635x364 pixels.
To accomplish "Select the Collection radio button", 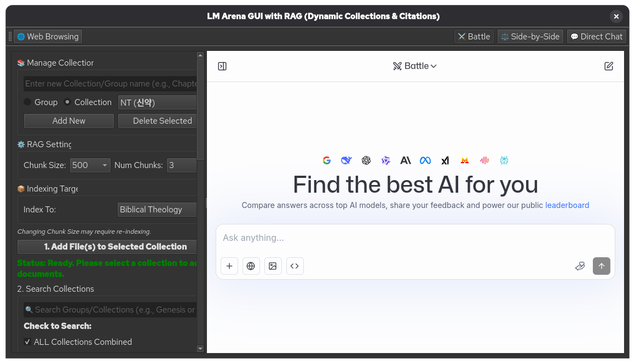I will coord(68,102).
